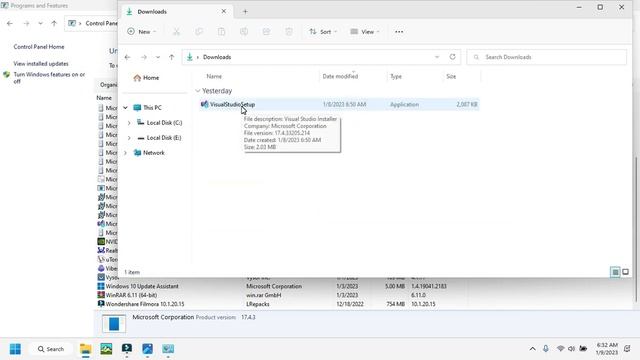This screenshot has height=360, width=640.
Task: Click the Rename icon in toolbar
Action: tap(244, 32)
